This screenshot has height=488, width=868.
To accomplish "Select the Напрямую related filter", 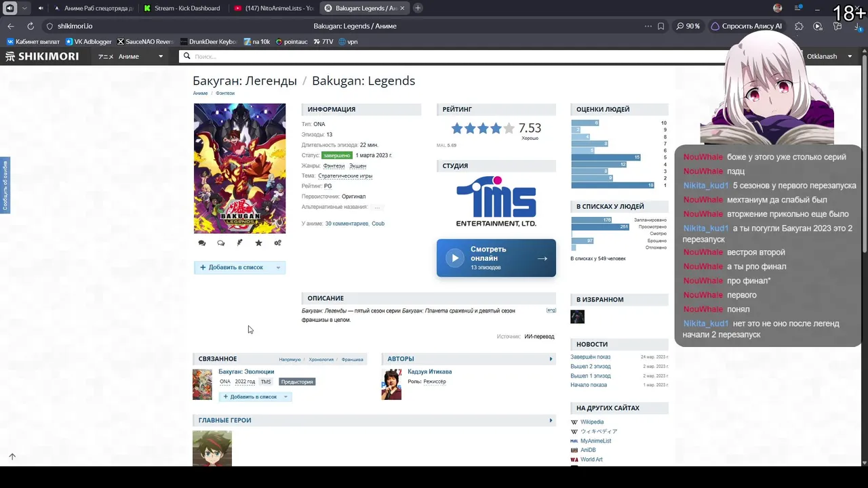I will click(x=290, y=359).
